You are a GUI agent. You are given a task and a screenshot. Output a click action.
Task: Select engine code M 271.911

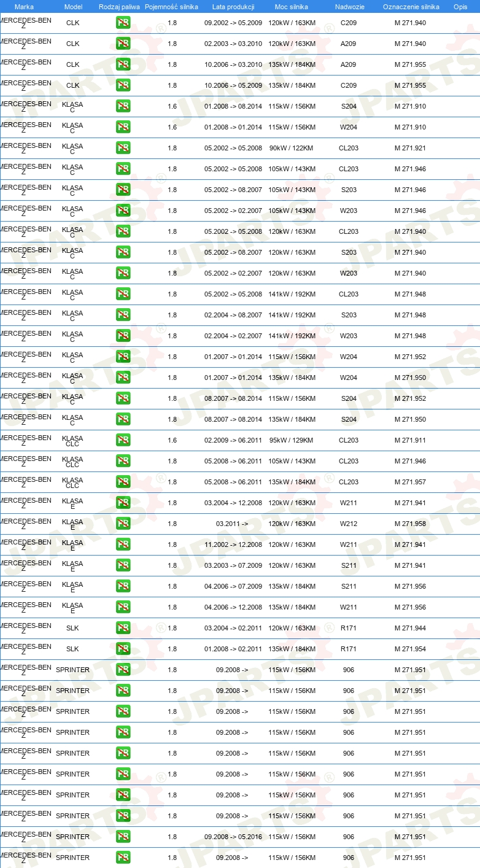(x=410, y=441)
